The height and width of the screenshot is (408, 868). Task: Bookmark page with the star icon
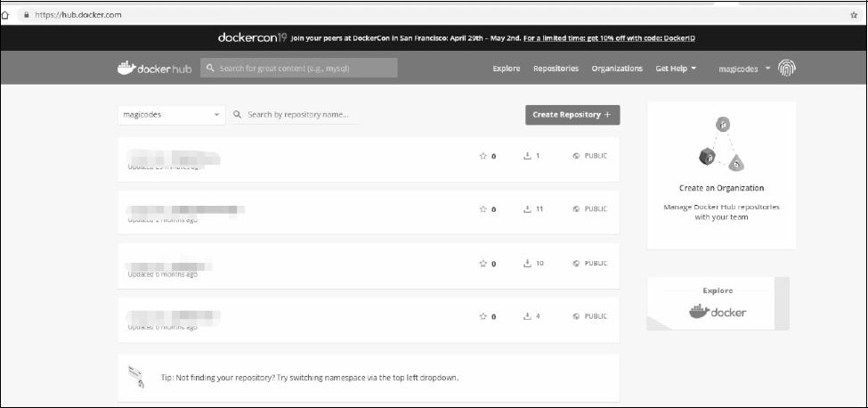click(854, 15)
